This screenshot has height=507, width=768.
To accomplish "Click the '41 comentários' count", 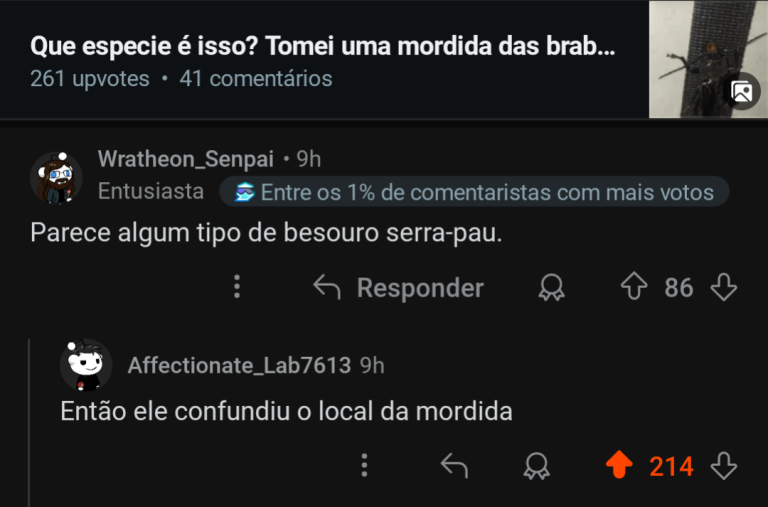I will tap(256, 78).
